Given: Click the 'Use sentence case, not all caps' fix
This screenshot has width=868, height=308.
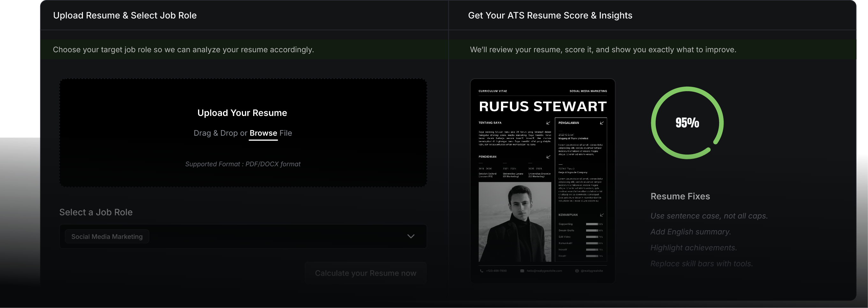Looking at the screenshot, I should pyautogui.click(x=709, y=216).
